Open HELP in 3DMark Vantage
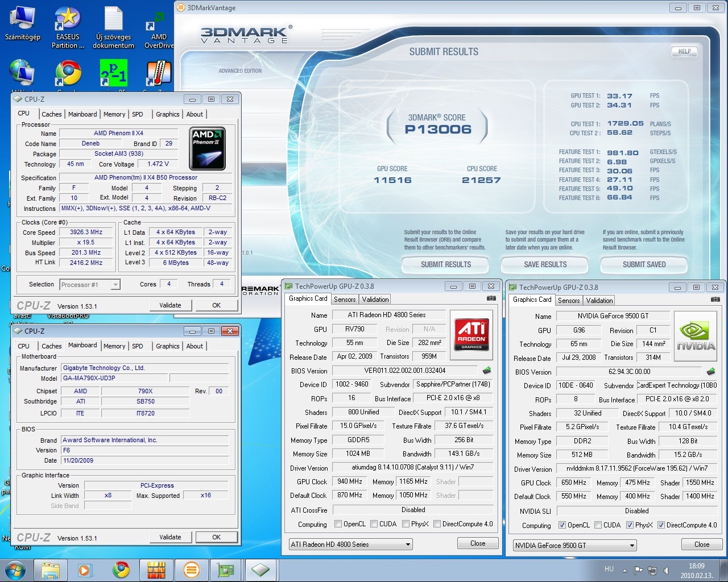728x582 pixels. [x=684, y=51]
